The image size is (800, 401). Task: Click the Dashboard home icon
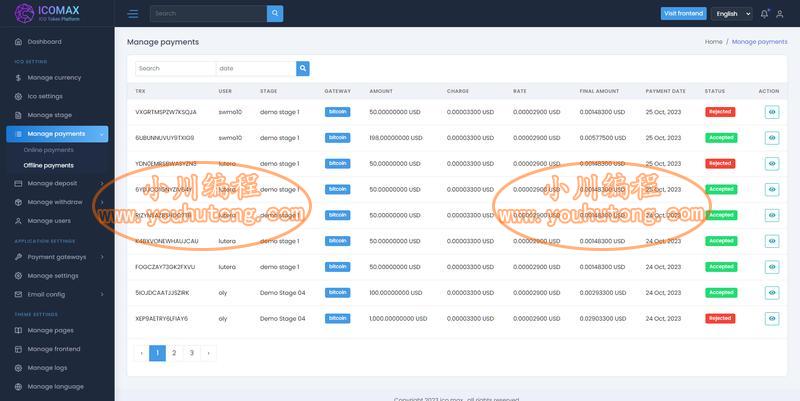[x=18, y=42]
